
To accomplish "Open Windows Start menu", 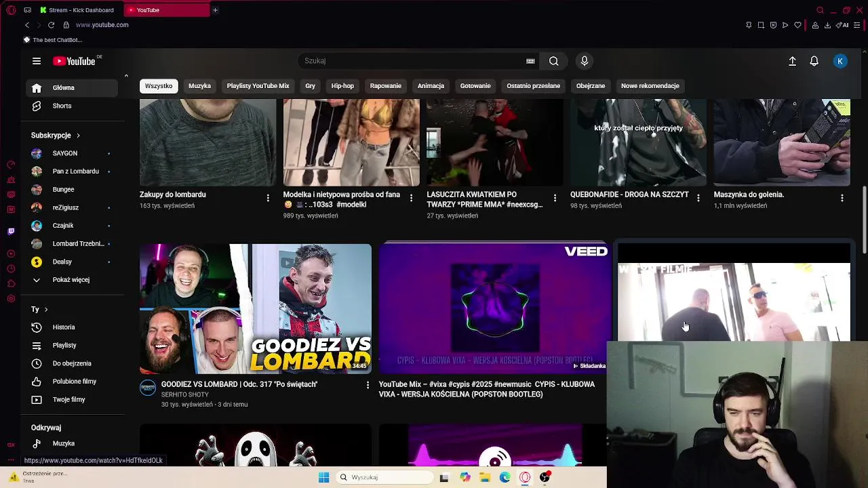I will click(x=323, y=477).
